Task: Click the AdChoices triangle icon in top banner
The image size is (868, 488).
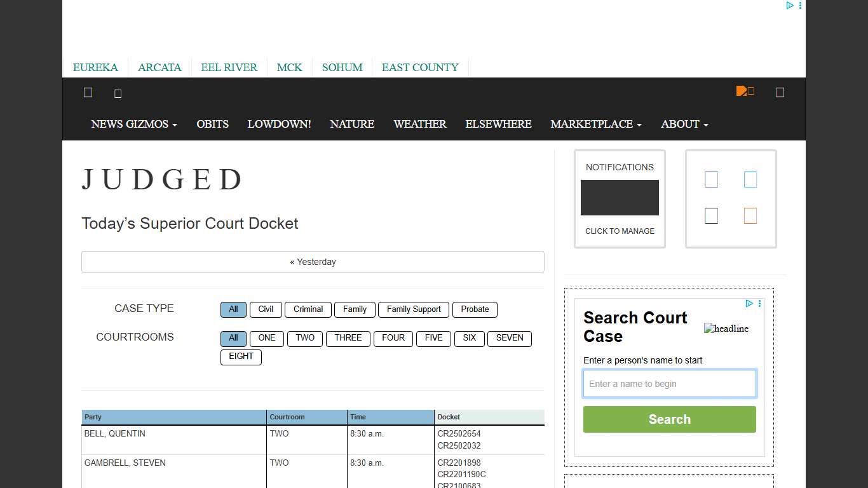Action: [x=789, y=6]
